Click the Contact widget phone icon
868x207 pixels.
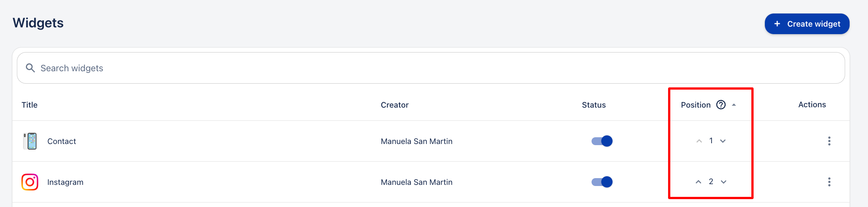30,141
